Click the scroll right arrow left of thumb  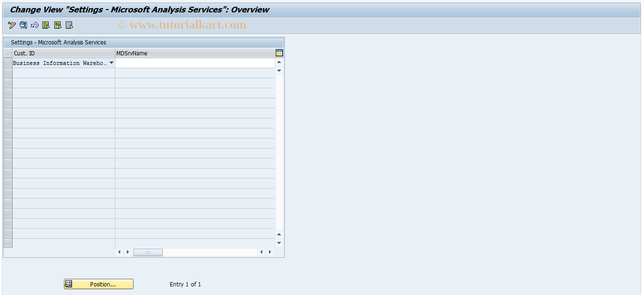[x=128, y=252]
